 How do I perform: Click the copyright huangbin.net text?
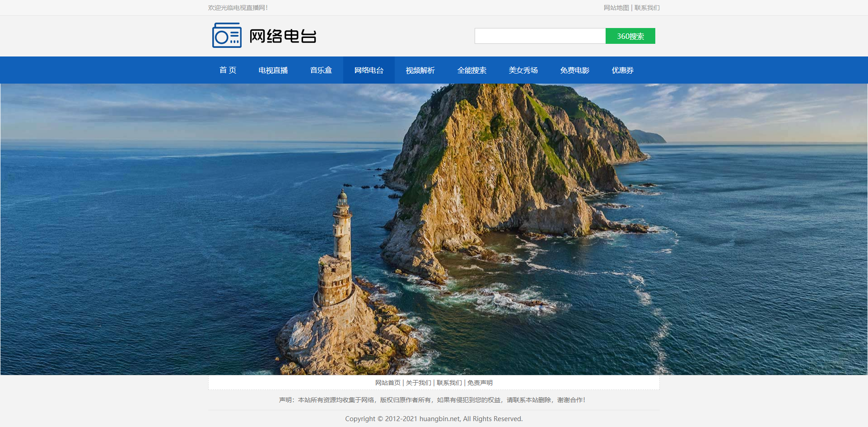[x=434, y=419]
